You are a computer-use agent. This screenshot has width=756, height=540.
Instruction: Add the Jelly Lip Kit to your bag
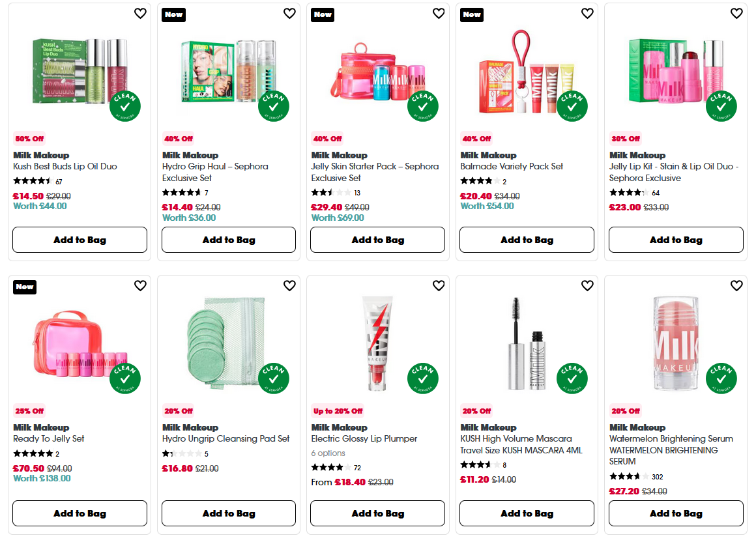[x=675, y=240]
